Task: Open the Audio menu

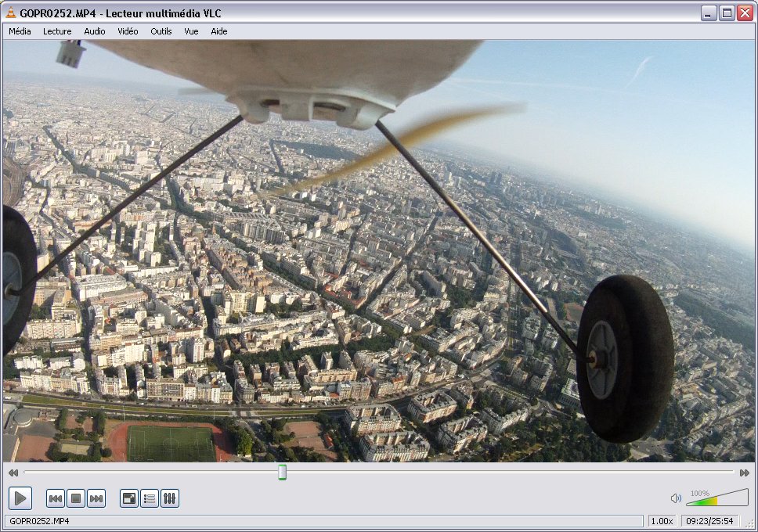Action: tap(94, 31)
